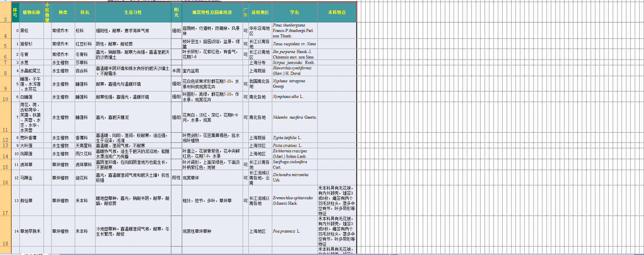Viewport: 644px width, 255px height.
Task: Click the Eichhornia crassipes scientific name cell
Action: (295, 154)
